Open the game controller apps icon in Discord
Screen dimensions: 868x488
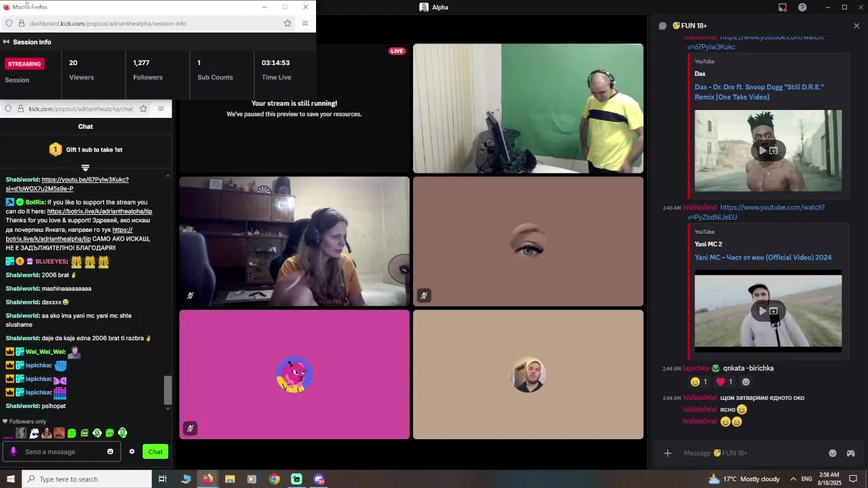point(851,453)
